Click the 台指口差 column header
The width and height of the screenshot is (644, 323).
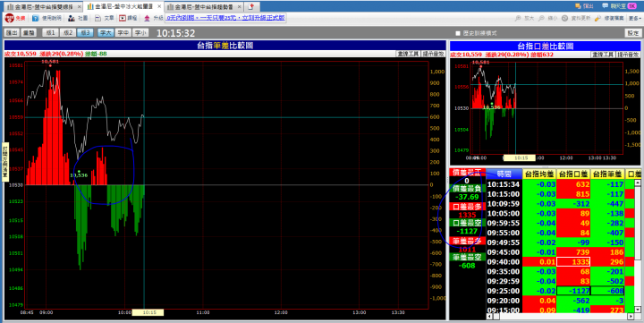(573, 174)
